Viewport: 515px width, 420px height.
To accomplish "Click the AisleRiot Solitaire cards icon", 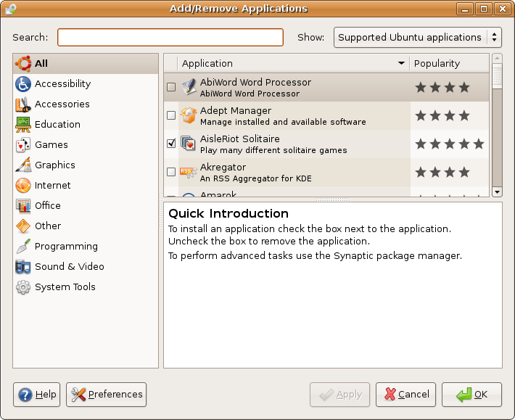I will [x=189, y=144].
